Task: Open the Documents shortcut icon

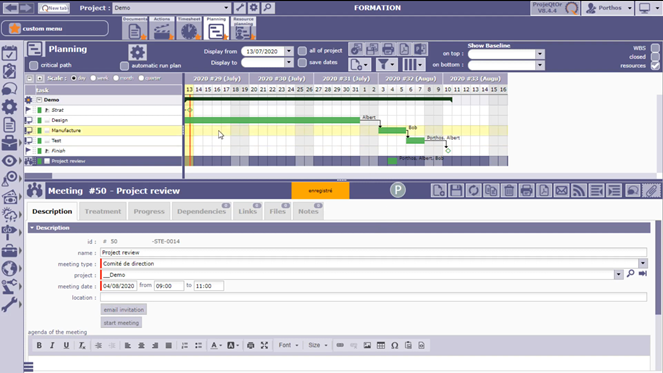Action: [135, 29]
